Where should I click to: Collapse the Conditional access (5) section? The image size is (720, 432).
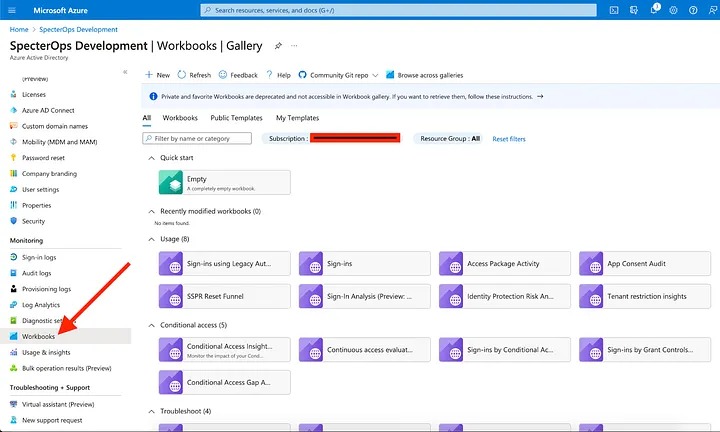151,325
